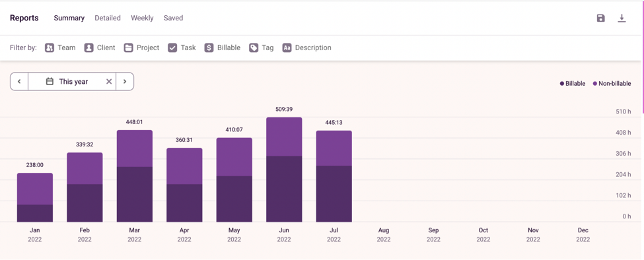Viewport: 644px width, 260px height.
Task: Open the Saved reports tab
Action: pos(173,18)
